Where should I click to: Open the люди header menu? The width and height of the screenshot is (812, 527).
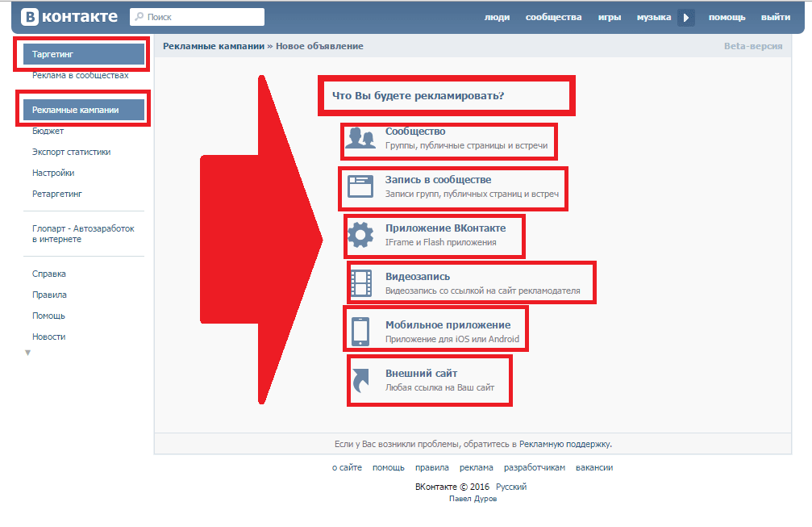coord(497,17)
